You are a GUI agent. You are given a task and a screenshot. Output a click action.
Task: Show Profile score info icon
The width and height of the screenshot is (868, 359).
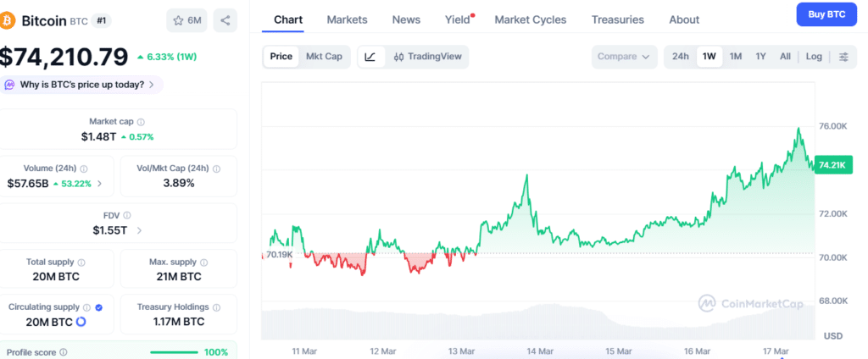click(x=63, y=352)
